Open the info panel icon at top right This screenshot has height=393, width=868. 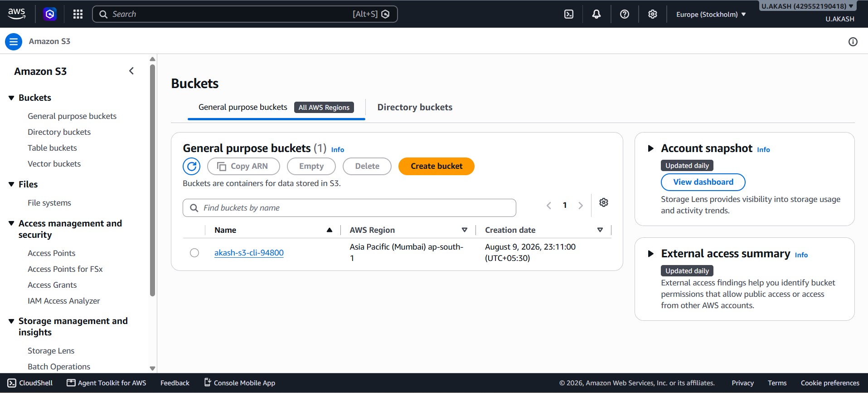[853, 42]
